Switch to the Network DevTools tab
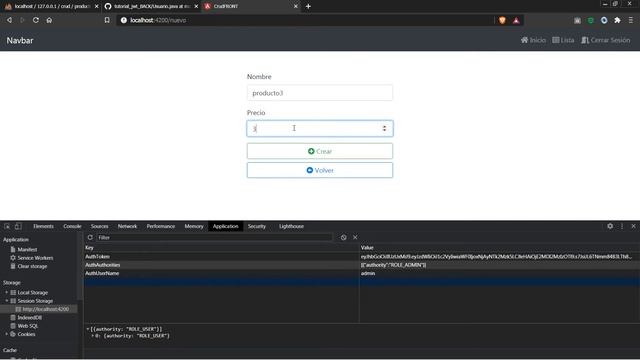Image resolution: width=640 pixels, height=360 pixels. (127, 226)
